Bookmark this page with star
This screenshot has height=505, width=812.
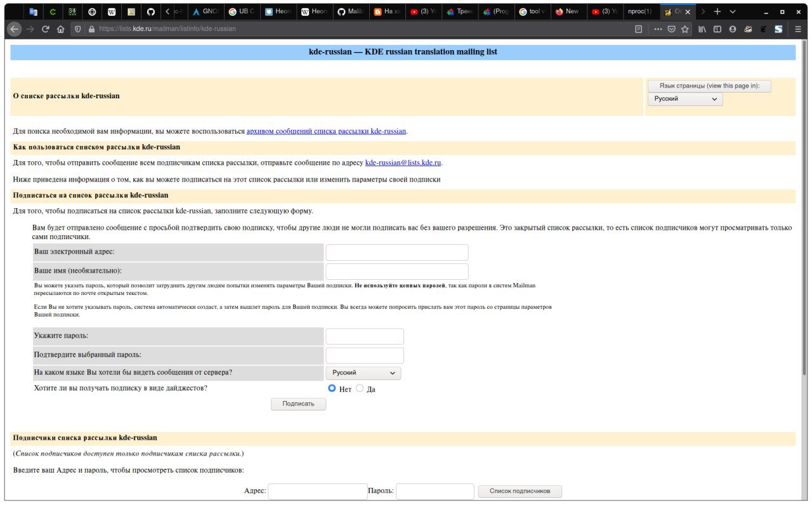click(x=685, y=29)
